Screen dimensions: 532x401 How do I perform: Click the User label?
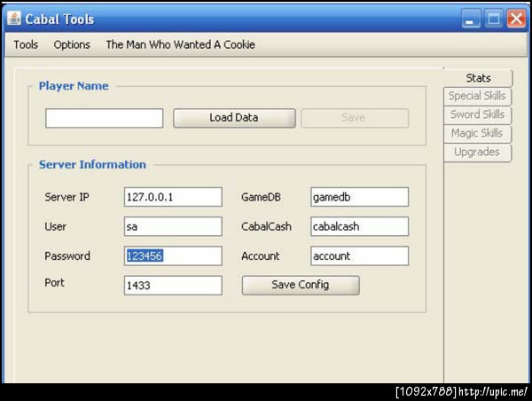(x=55, y=226)
